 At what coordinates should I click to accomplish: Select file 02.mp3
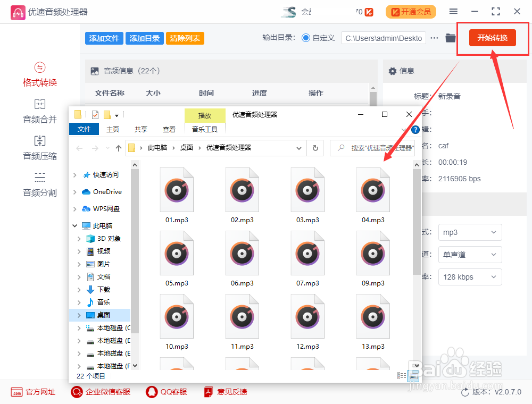point(242,196)
